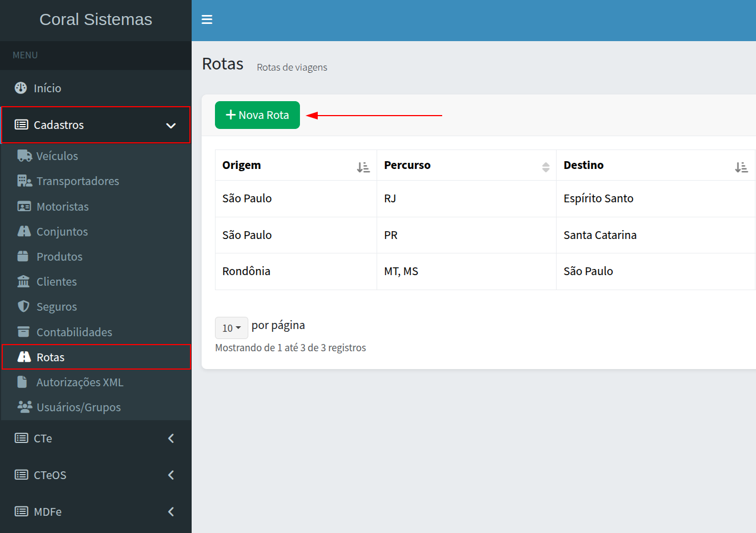Click the Coral Sistemas logo link

coord(96,19)
